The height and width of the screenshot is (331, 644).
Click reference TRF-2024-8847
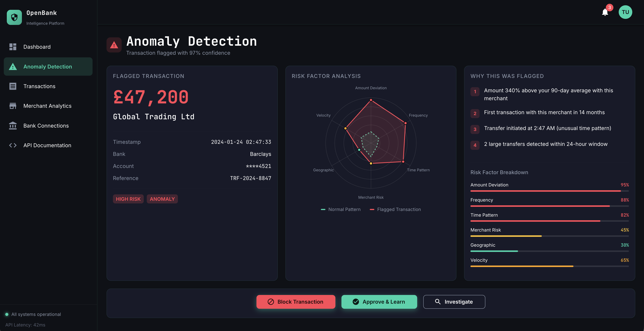(x=250, y=178)
